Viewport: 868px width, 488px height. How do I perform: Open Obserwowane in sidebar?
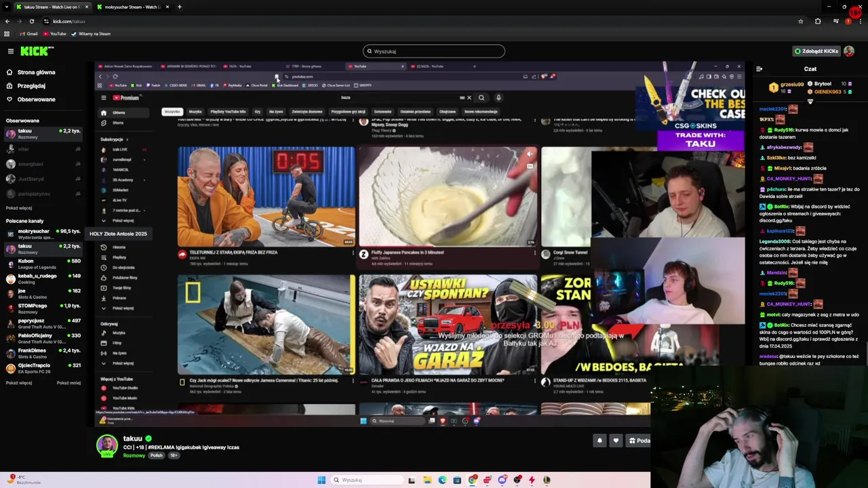click(x=36, y=100)
